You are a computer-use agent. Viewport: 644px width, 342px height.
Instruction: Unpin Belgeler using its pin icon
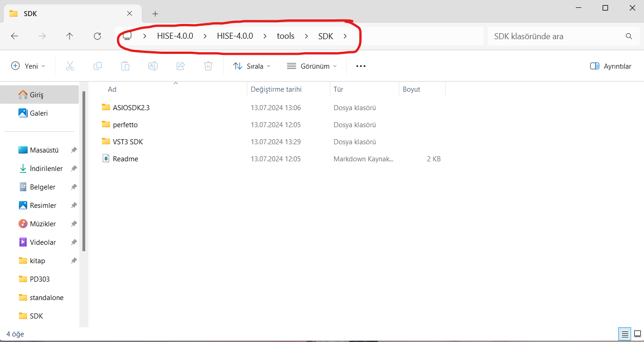point(74,187)
